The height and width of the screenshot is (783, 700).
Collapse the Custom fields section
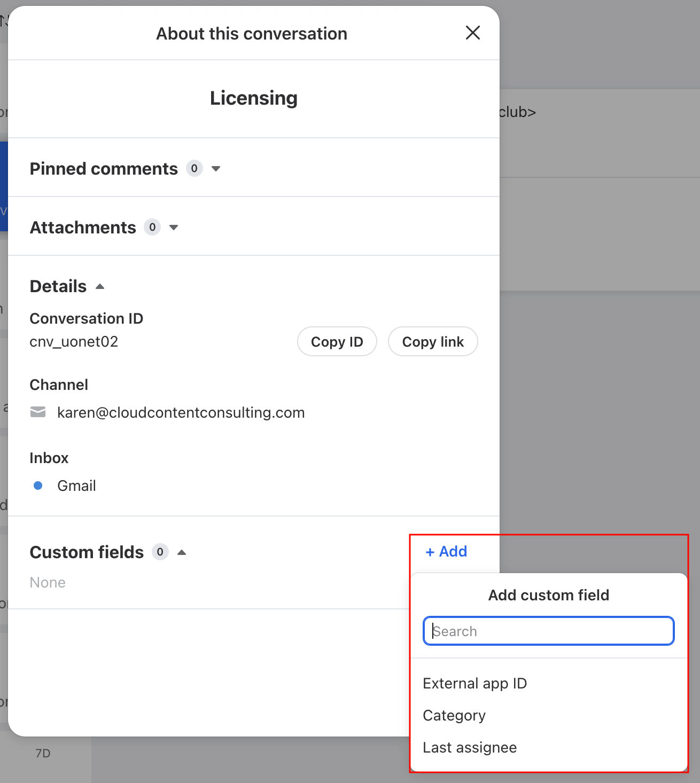pyautogui.click(x=182, y=552)
